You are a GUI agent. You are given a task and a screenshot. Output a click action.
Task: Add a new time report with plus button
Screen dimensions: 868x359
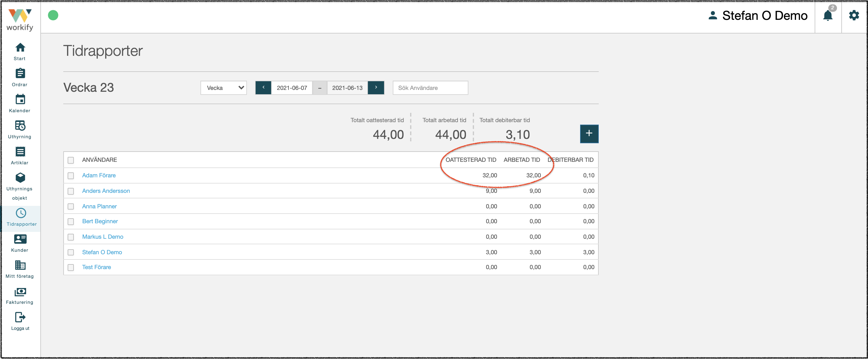pyautogui.click(x=589, y=134)
